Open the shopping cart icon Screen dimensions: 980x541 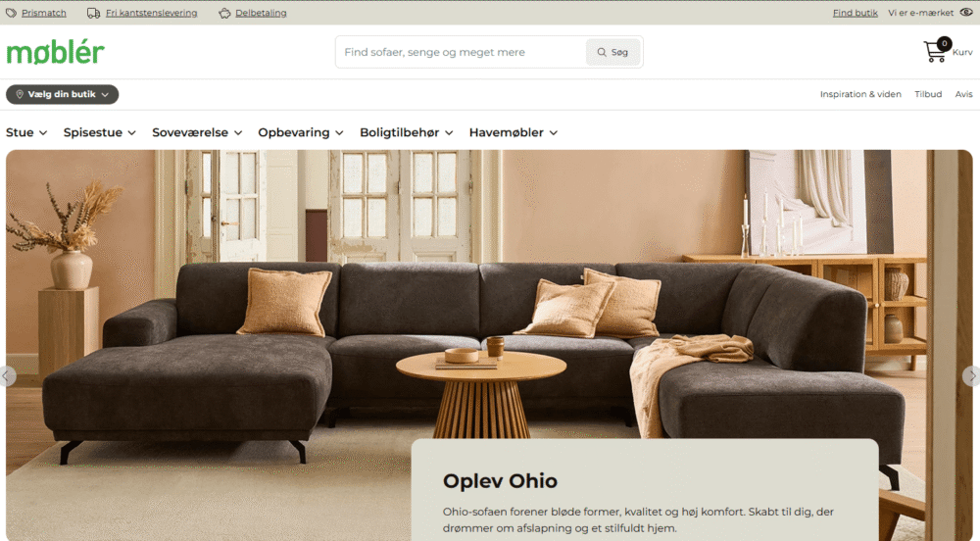pos(935,51)
